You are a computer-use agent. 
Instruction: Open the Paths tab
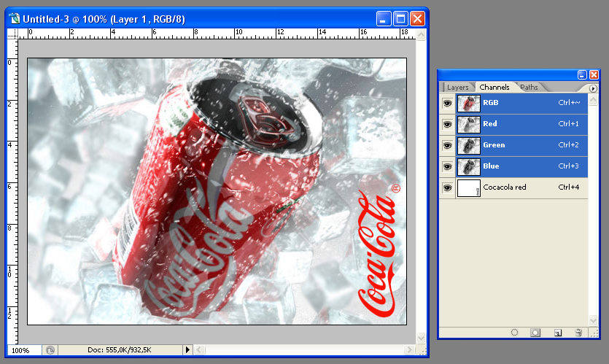click(529, 87)
